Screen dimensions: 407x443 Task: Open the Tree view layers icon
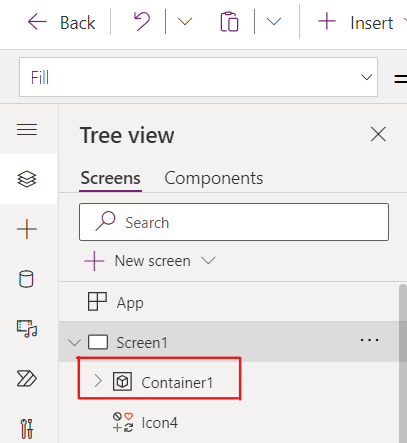tap(27, 179)
